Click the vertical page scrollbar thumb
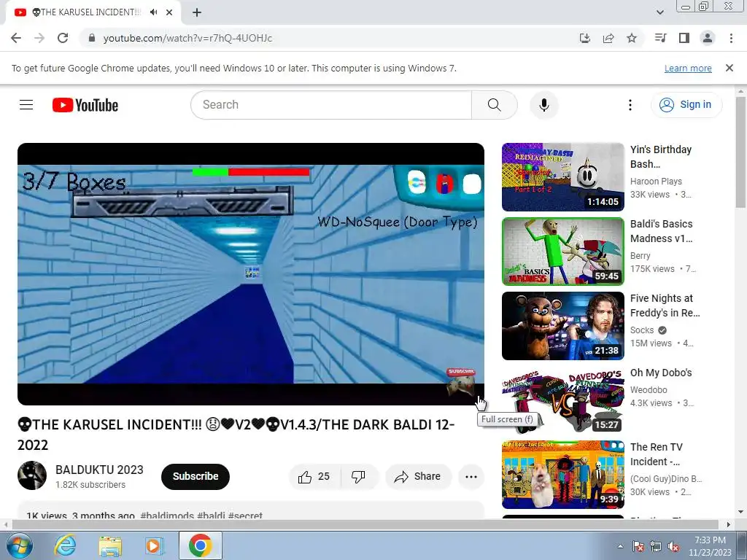This screenshot has width=747, height=560. [741, 151]
